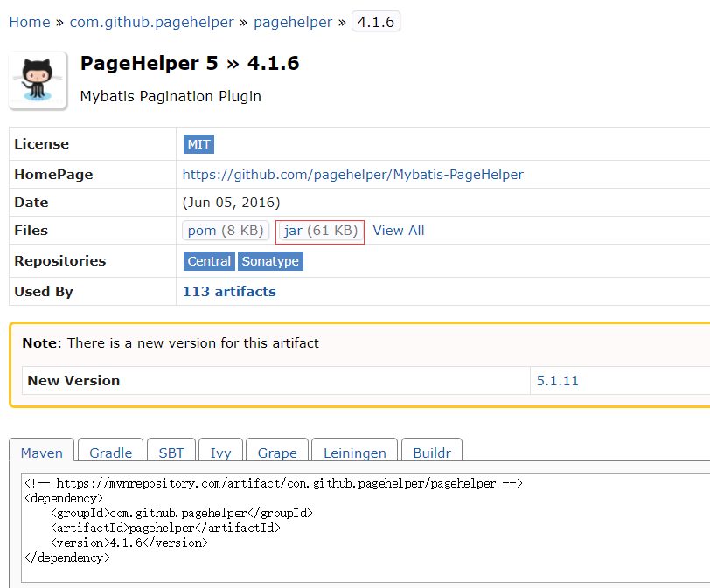The height and width of the screenshot is (588, 710).
Task: Switch to the Gradle tab
Action: pos(110,453)
